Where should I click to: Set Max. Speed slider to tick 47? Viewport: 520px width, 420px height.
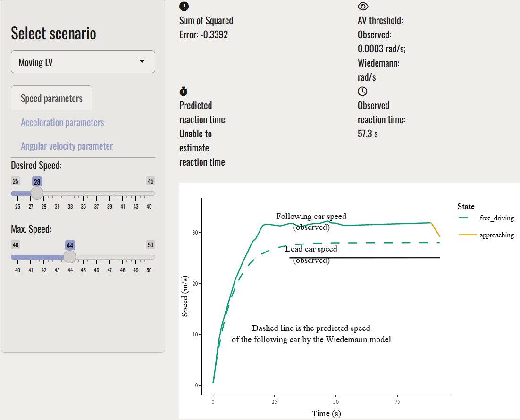point(109,257)
